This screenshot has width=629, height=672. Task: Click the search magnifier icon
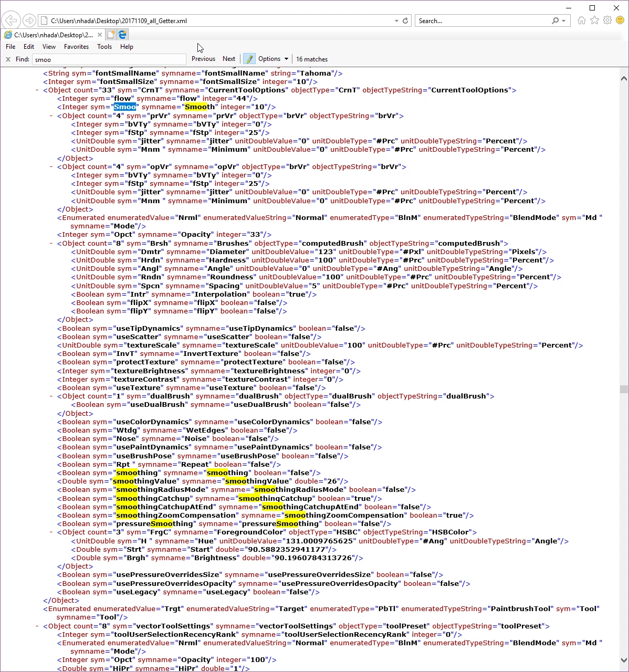point(555,21)
